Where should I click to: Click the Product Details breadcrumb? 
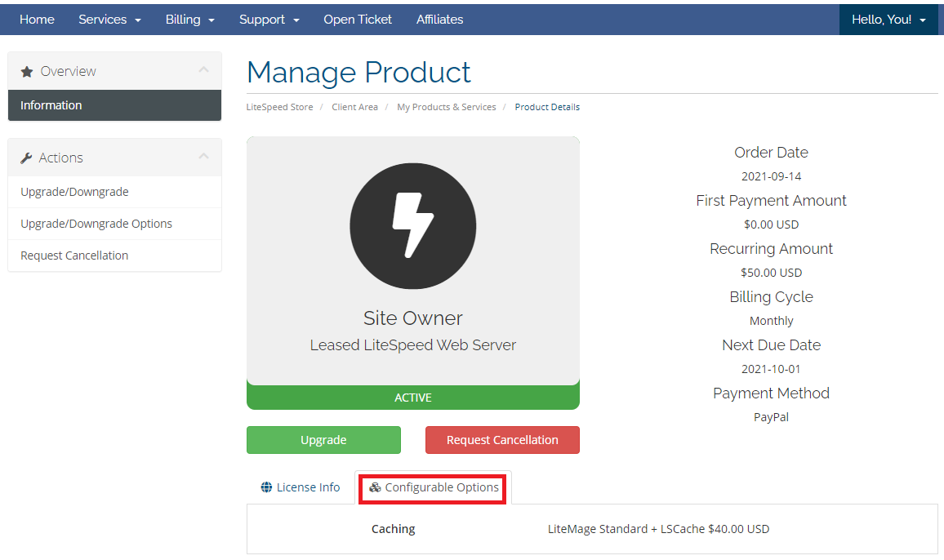547,107
